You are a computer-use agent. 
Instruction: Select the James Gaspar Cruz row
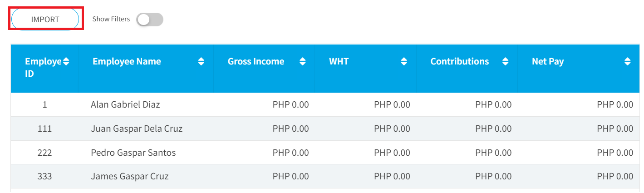point(322,176)
